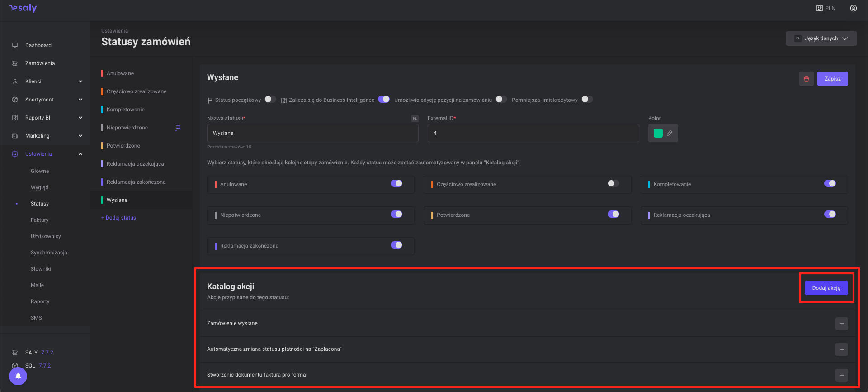Click the PLN currency icon
The width and height of the screenshot is (868, 392).
[820, 8]
